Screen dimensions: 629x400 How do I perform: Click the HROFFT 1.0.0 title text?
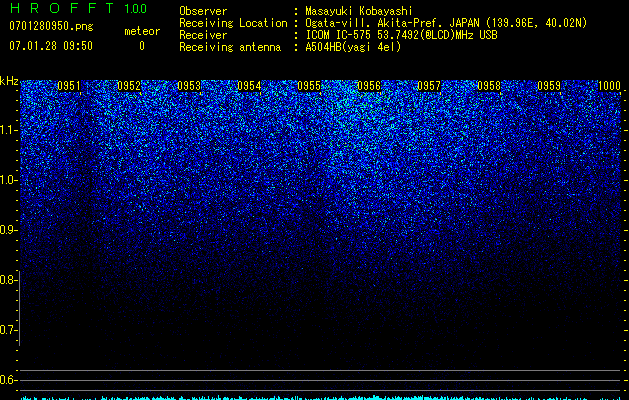78,8
